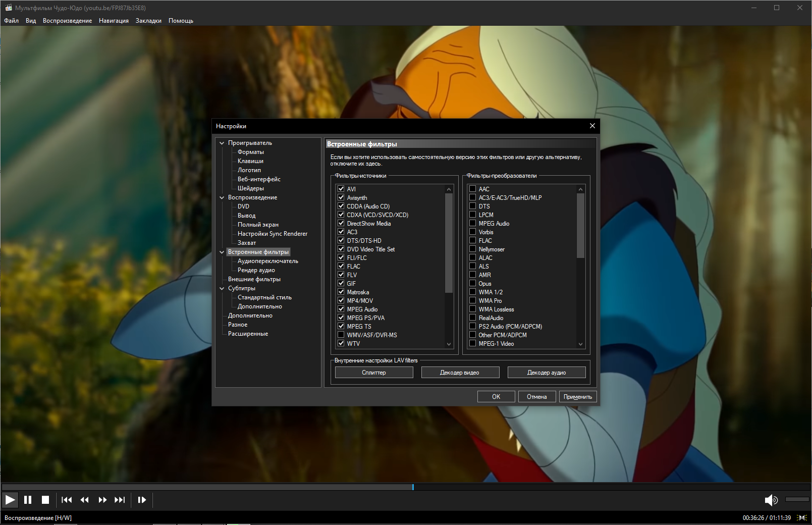Select Аудиопереключатель tree item
Viewport: 812px width, 525px height.
[x=268, y=261]
